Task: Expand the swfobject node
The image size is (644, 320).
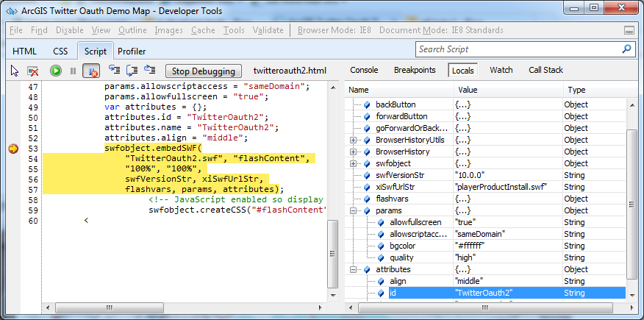Action: [353, 163]
